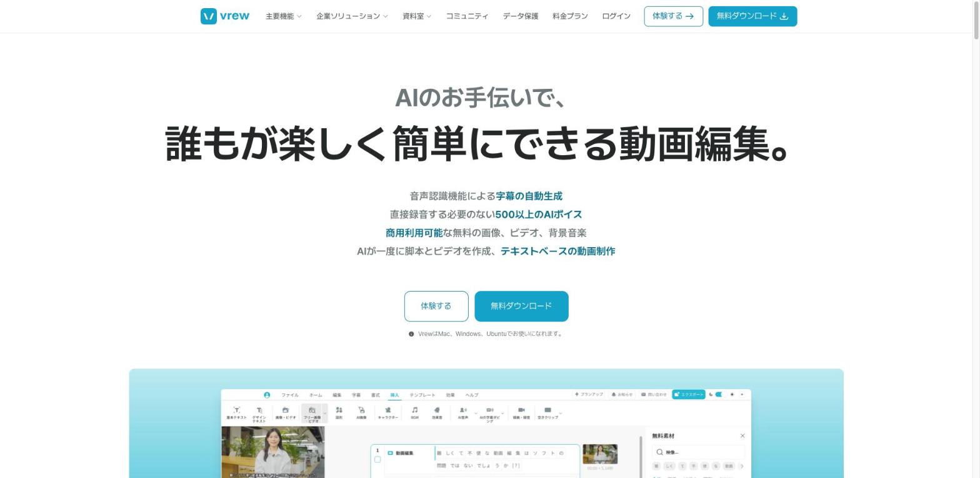Switch to the 挿入 tab in the editor
The image size is (980, 478).
(x=394, y=395)
